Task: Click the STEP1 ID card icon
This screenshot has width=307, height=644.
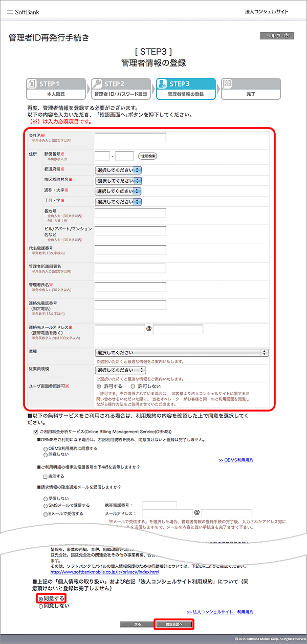Action: 33,84
